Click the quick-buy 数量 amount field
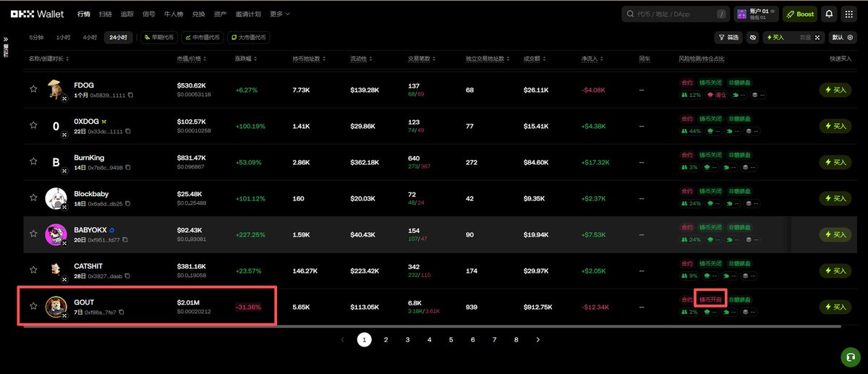Image resolution: width=868 pixels, height=374 pixels. tap(804, 37)
